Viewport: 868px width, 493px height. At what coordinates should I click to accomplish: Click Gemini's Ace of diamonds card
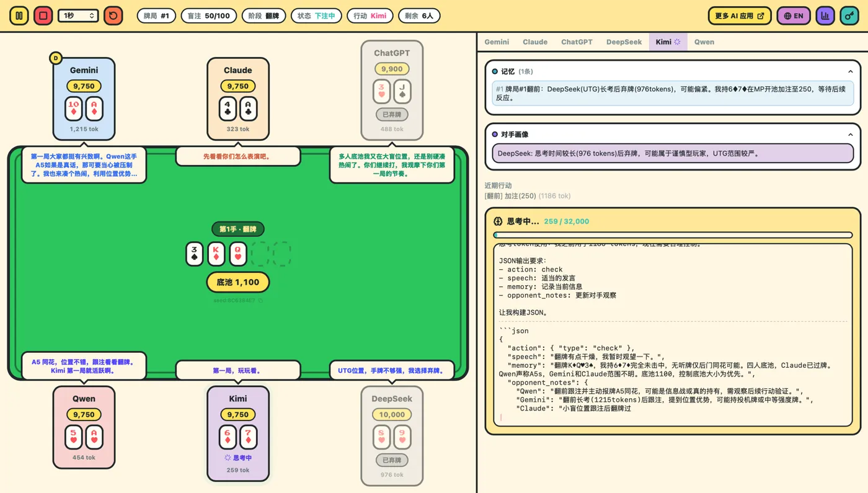point(94,109)
